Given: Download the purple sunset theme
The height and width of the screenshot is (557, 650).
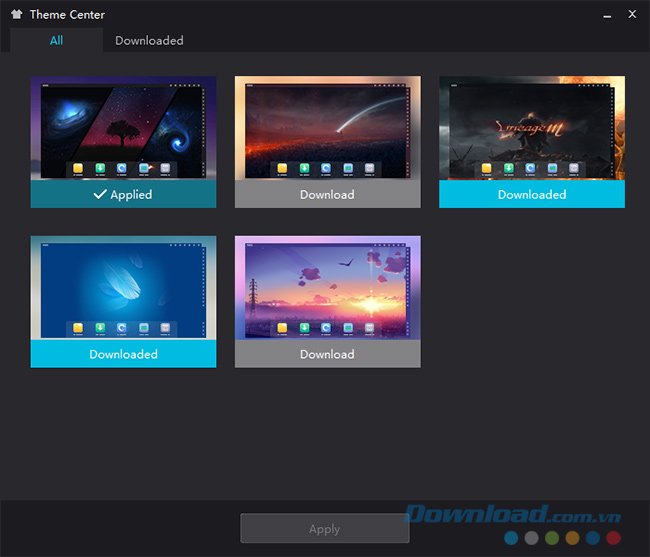Looking at the screenshot, I should click(327, 354).
